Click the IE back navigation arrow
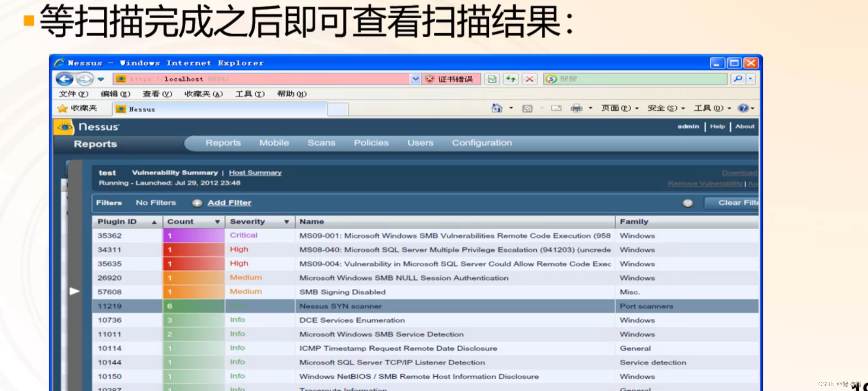 65,79
